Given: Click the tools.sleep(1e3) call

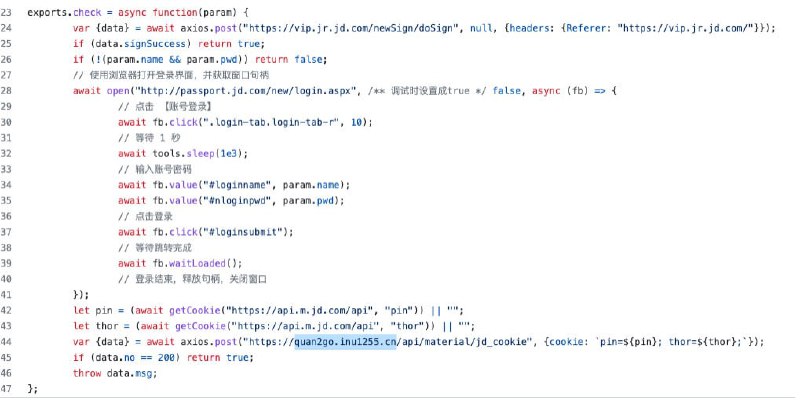Looking at the screenshot, I should click(x=196, y=153).
